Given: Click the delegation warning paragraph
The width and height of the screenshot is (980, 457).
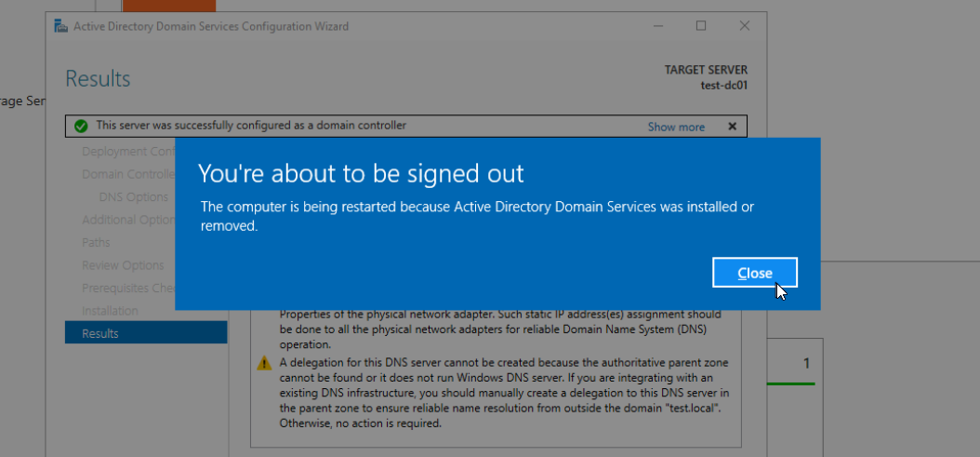Looking at the screenshot, I should 504,393.
